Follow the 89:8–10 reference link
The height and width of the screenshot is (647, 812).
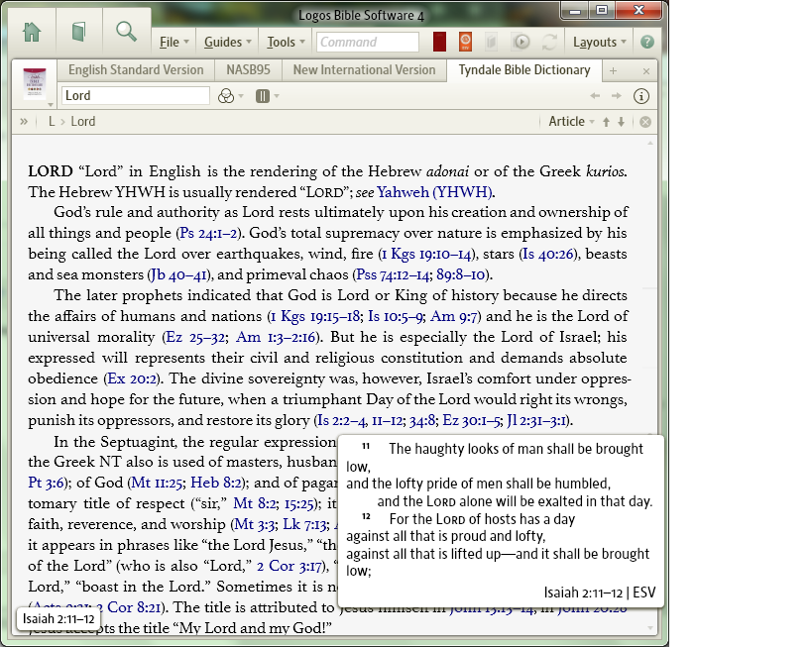pyautogui.click(x=460, y=274)
